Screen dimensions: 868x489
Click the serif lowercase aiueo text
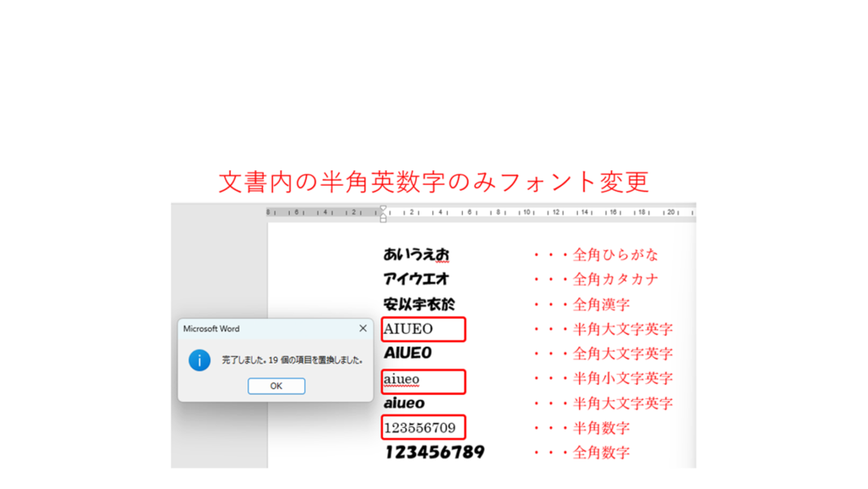click(x=401, y=380)
